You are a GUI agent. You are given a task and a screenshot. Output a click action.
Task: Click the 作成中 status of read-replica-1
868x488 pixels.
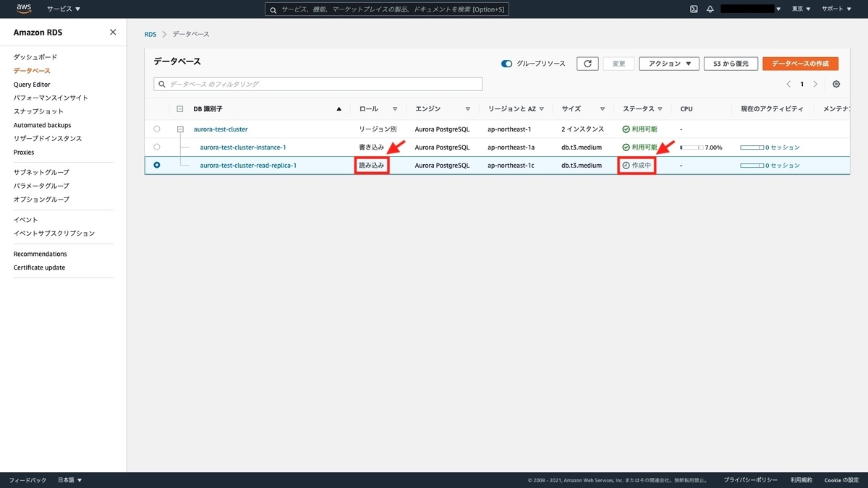pos(637,166)
